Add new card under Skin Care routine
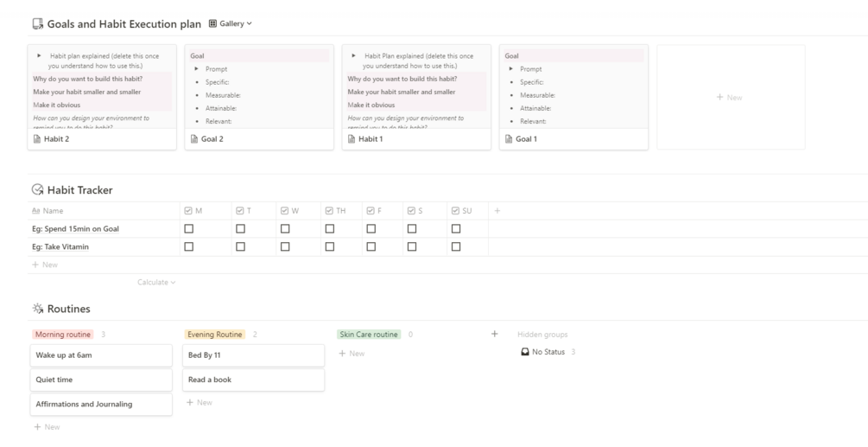Viewport: 868px width, 447px height. (x=352, y=354)
